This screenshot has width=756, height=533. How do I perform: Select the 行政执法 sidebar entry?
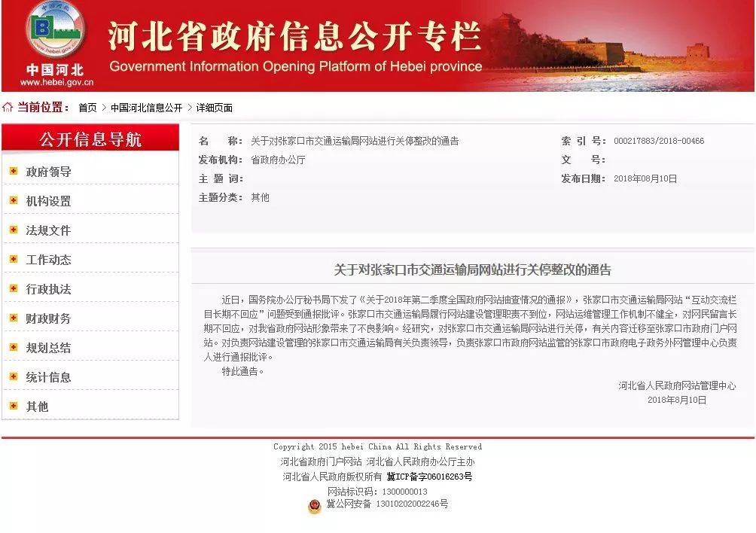pos(48,289)
